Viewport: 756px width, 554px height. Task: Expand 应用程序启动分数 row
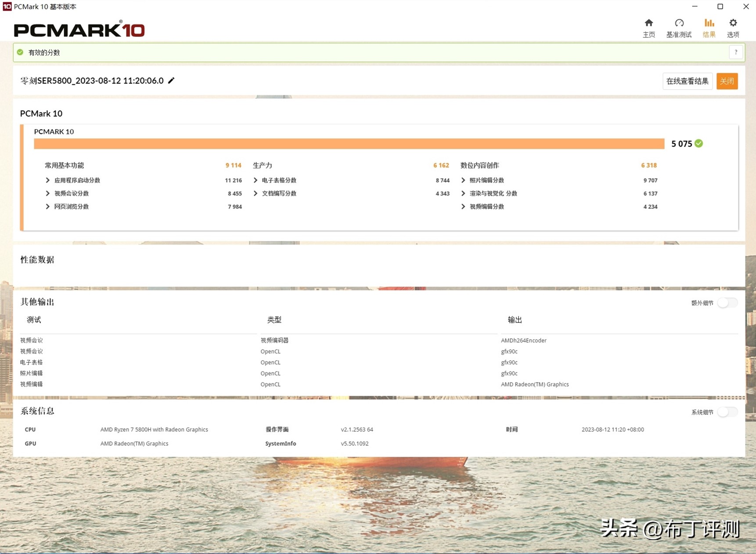(x=48, y=180)
